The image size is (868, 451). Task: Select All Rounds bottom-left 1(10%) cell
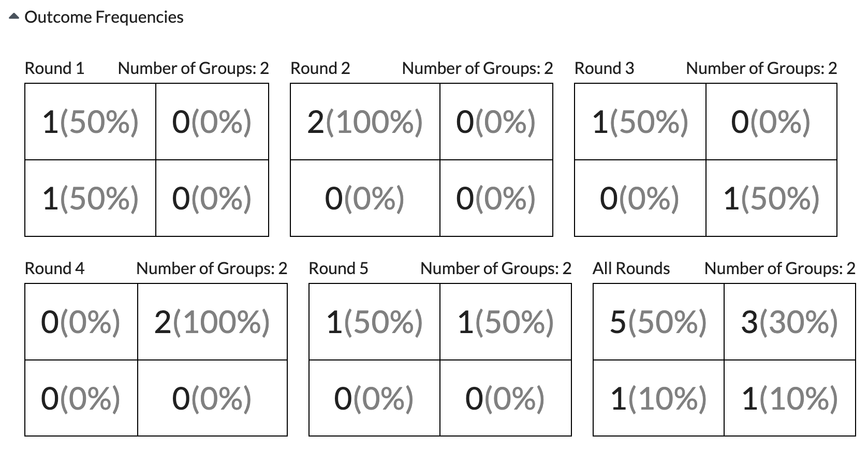tap(658, 398)
